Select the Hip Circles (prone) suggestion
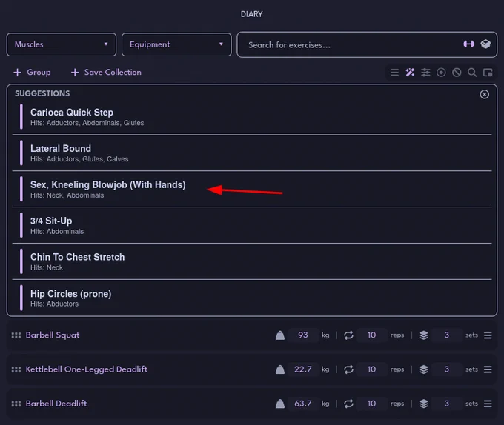 pos(252,298)
